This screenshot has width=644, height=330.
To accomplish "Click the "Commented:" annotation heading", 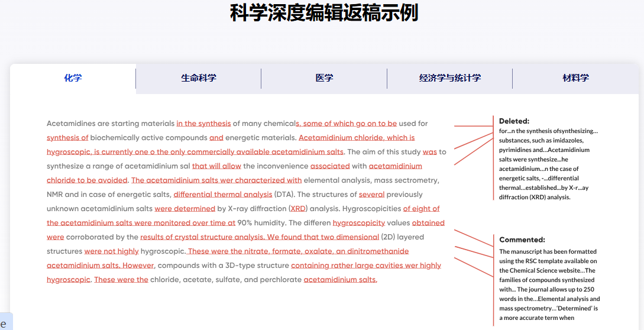I will 522,240.
